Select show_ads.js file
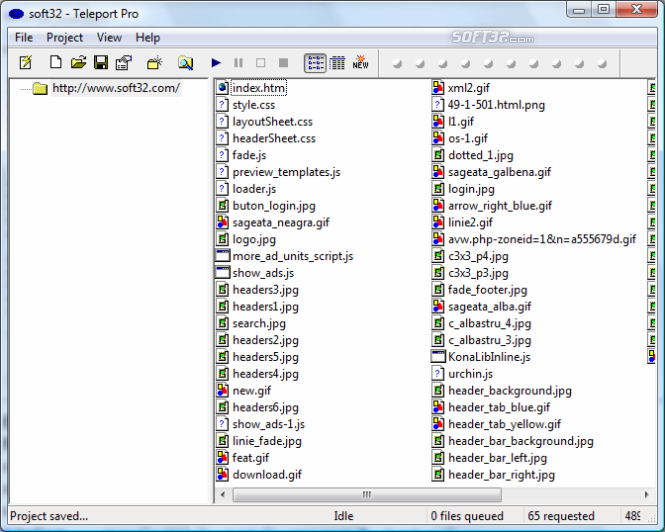The width and height of the screenshot is (665, 532). [x=263, y=273]
